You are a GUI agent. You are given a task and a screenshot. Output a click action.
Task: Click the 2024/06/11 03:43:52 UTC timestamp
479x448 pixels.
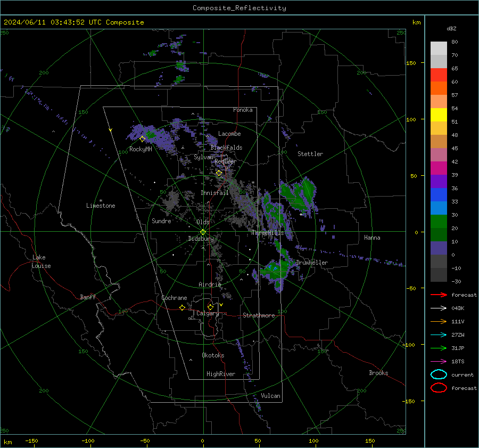click(x=74, y=22)
